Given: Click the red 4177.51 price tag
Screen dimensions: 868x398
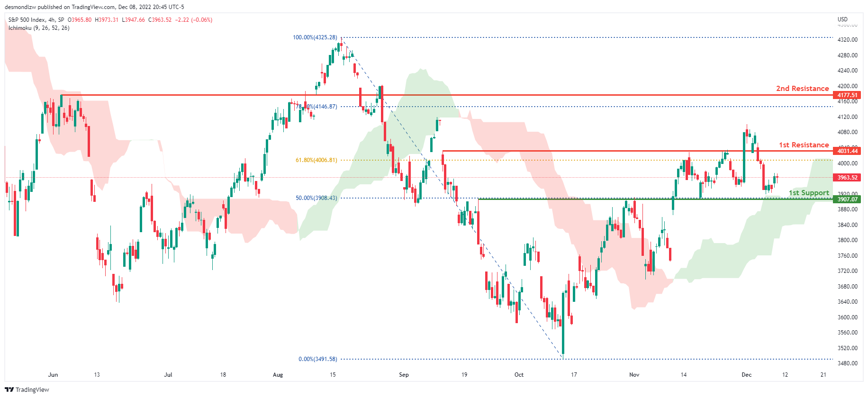Looking at the screenshot, I should pos(847,95).
